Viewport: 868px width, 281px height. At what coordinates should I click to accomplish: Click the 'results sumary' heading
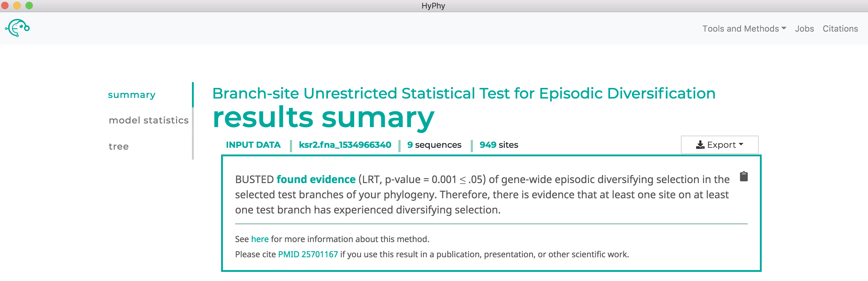pyautogui.click(x=323, y=118)
